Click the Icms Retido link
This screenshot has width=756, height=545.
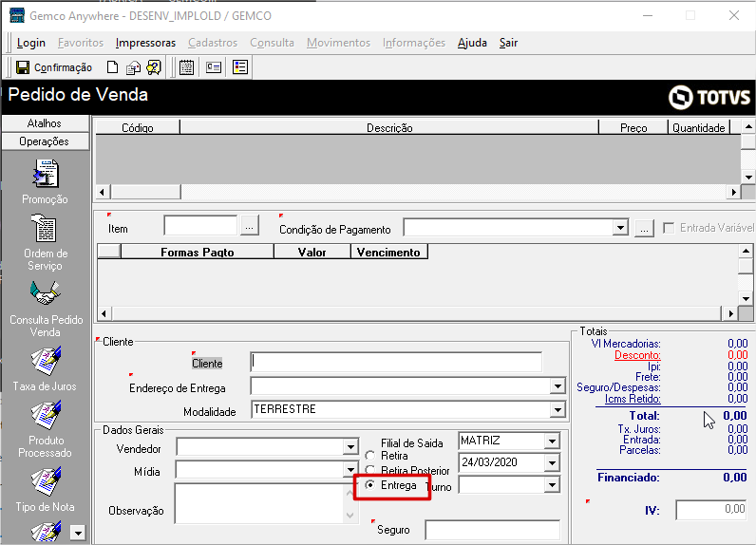(x=633, y=399)
